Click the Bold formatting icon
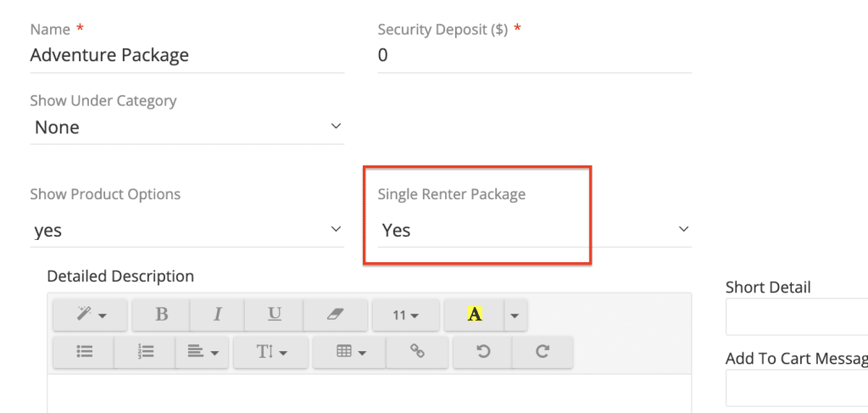Screen dimensions: 868x413 coord(161,315)
